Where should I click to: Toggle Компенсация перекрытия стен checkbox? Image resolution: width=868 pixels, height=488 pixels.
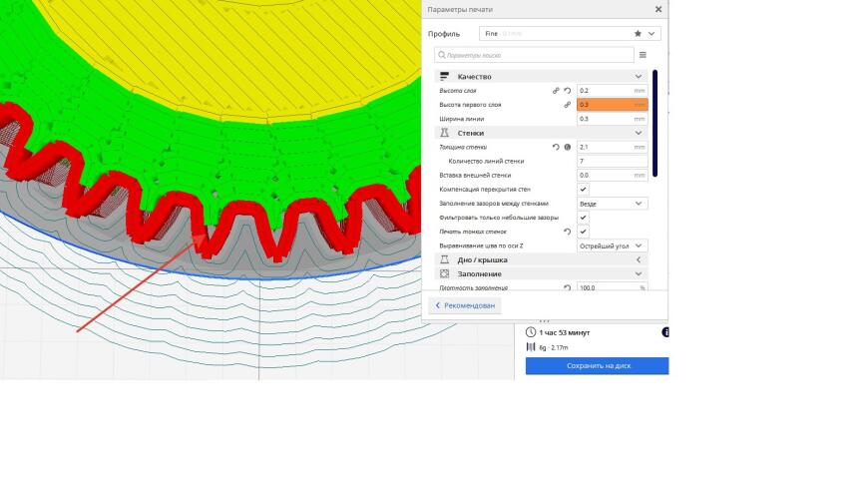(583, 190)
